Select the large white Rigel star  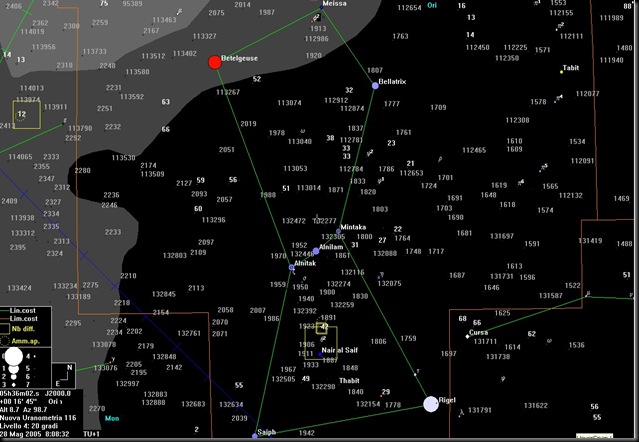point(431,404)
